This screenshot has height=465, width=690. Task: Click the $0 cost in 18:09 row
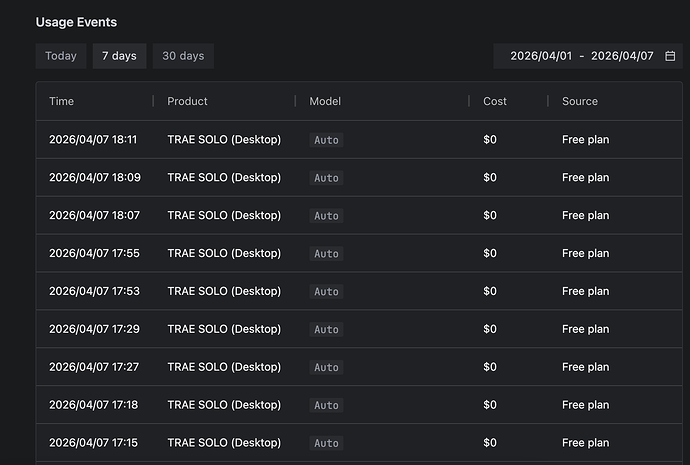click(x=490, y=177)
